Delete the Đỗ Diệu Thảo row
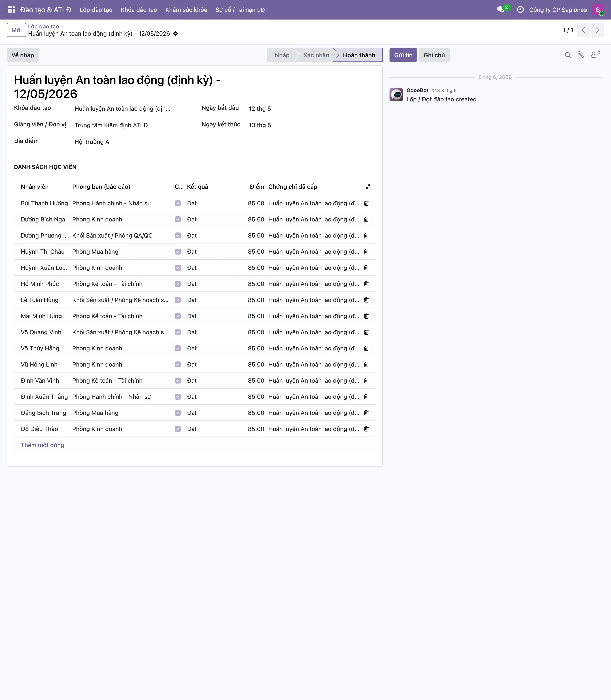 [366, 429]
